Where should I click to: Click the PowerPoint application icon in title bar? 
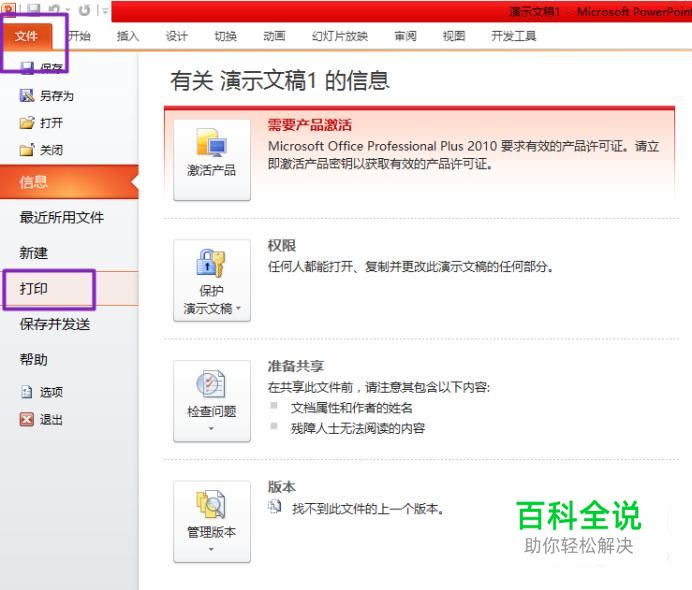(9, 8)
